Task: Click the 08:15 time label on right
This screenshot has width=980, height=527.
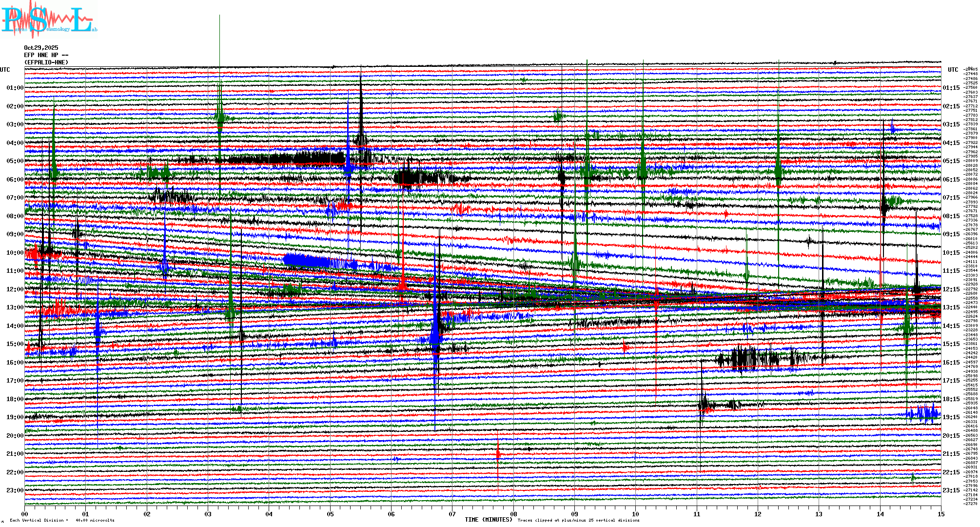Action: [951, 216]
